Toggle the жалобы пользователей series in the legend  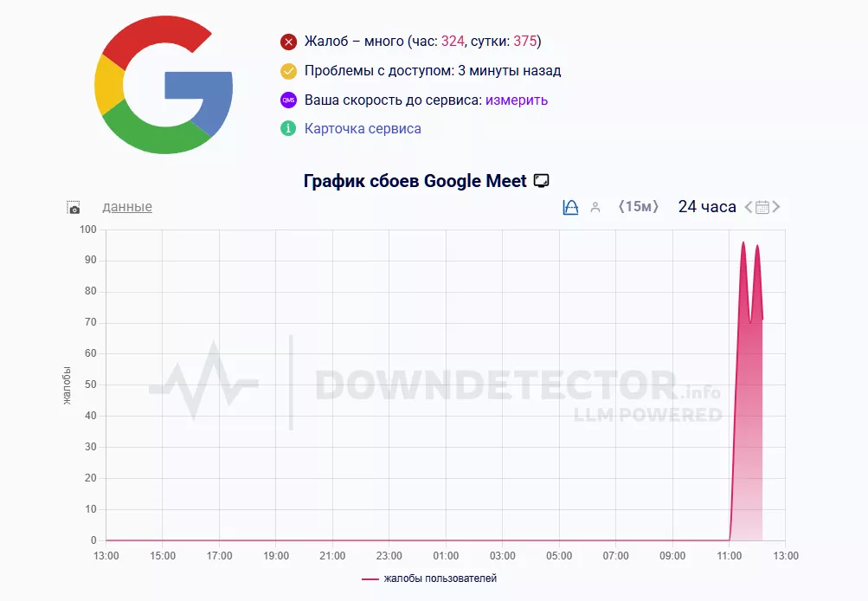(x=430, y=578)
